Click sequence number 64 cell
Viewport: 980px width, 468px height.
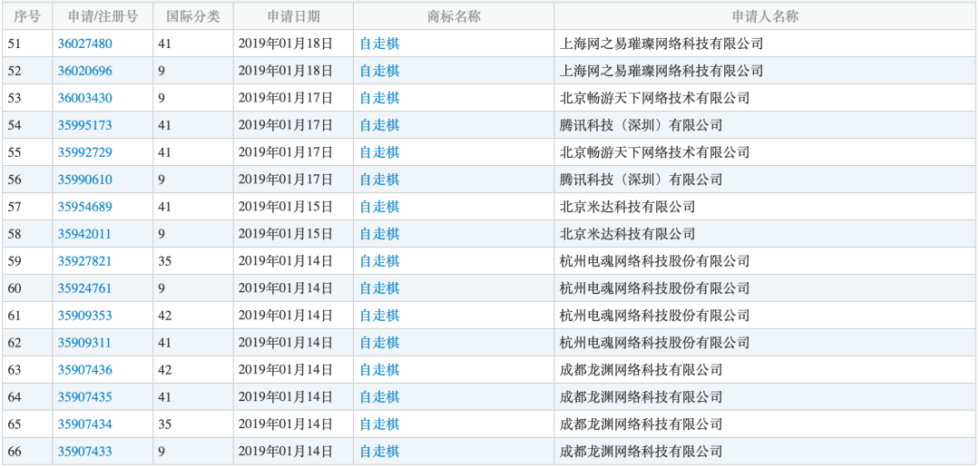(x=27, y=397)
